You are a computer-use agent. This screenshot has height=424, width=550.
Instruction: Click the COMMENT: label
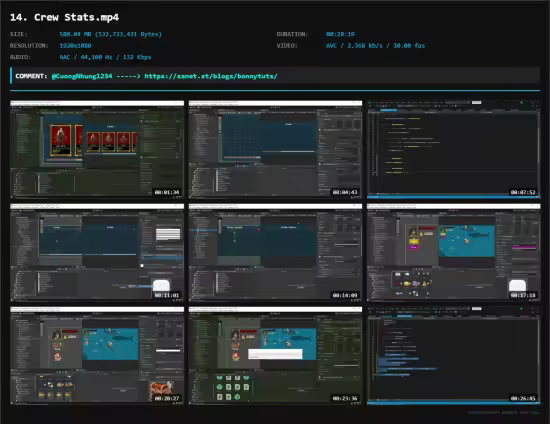click(x=31, y=76)
